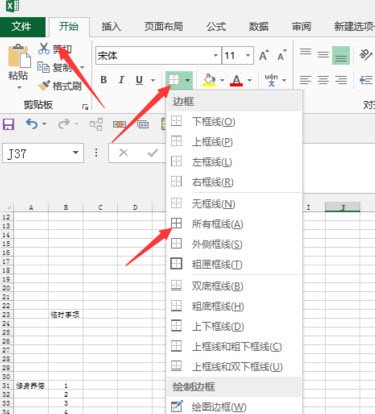Screen dimensions: 375x414
Task: Click cell containing 临时事项
Action: tap(65, 314)
